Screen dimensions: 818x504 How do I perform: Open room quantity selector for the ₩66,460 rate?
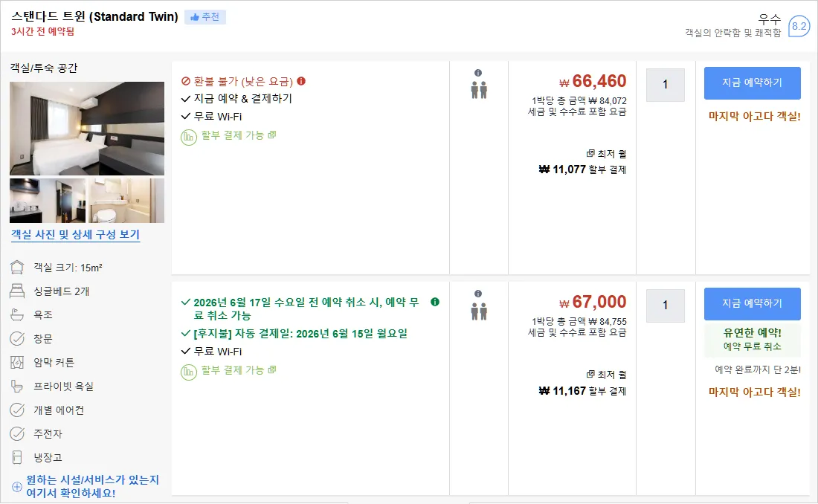pos(665,85)
